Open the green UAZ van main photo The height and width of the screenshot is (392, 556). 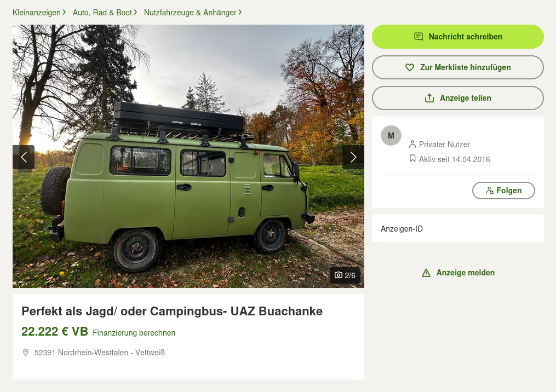(x=188, y=156)
